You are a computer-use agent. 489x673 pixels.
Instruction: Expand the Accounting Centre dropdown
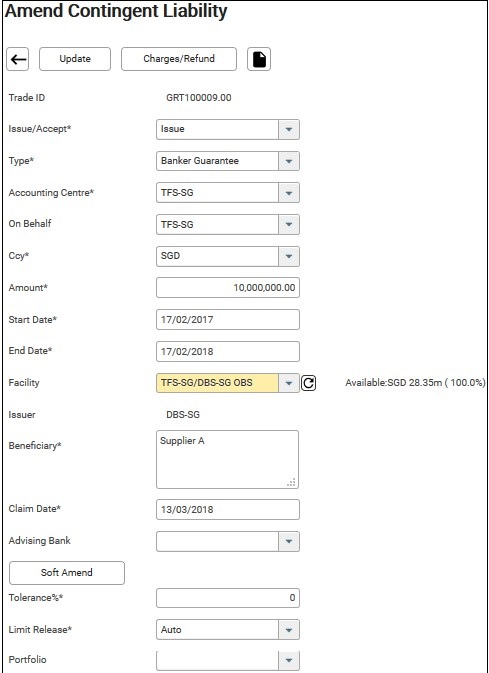click(228, 193)
